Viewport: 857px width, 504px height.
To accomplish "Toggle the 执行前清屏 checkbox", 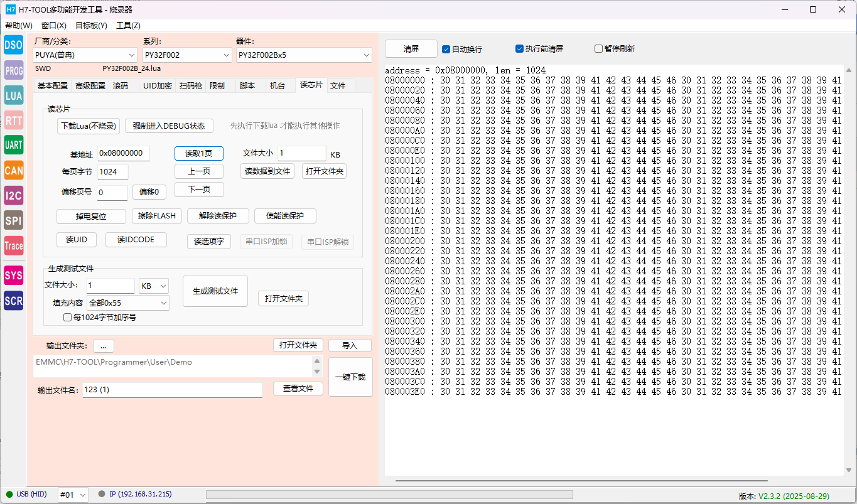I will (519, 49).
